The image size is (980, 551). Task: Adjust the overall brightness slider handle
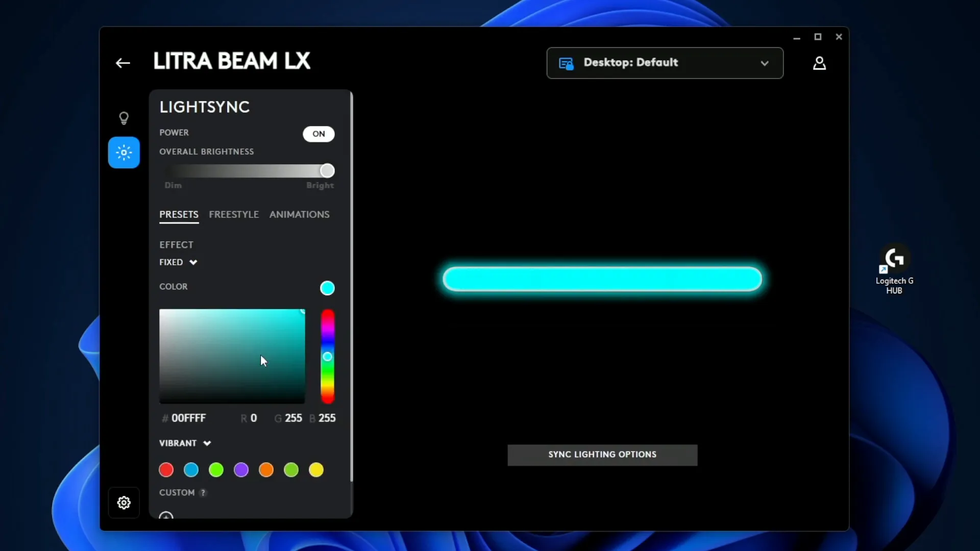click(x=327, y=171)
